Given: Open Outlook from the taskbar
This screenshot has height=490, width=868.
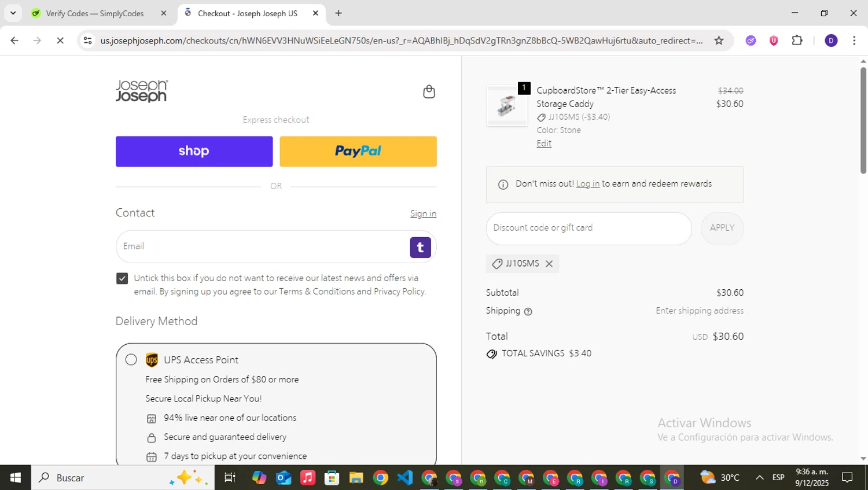Looking at the screenshot, I should point(284,477).
